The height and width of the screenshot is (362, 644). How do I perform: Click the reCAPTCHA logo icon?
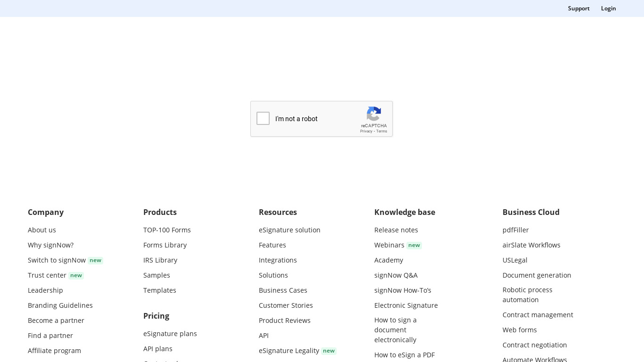[x=374, y=114]
